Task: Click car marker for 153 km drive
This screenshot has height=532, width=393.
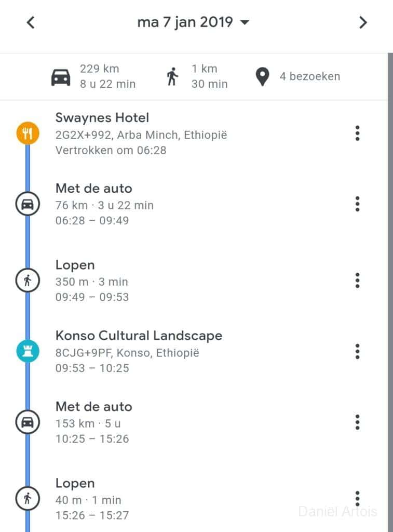Action: pos(27,422)
